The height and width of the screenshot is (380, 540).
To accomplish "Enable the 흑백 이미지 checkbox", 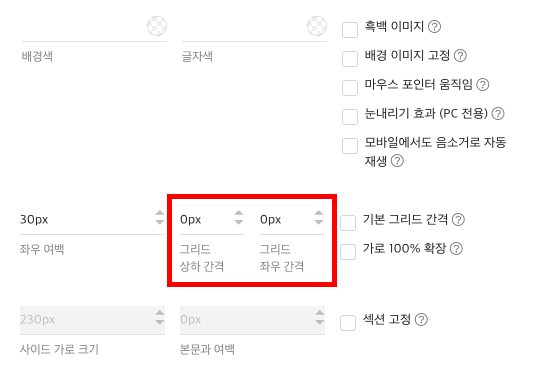I will 350,30.
